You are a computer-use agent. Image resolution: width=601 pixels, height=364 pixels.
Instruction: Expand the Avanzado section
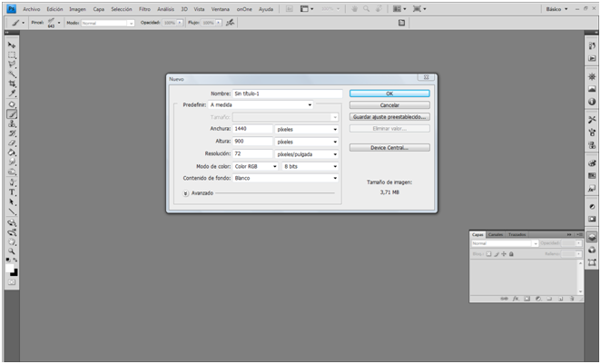click(186, 192)
